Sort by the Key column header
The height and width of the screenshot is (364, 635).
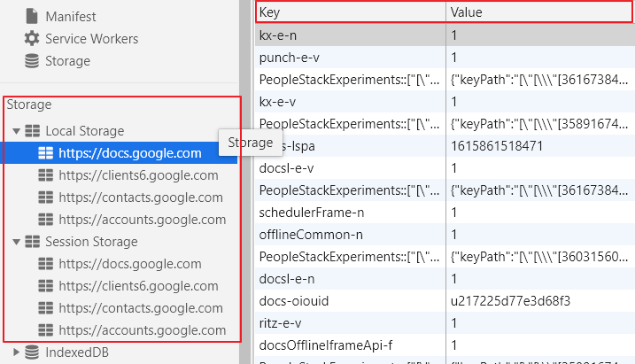(351, 12)
